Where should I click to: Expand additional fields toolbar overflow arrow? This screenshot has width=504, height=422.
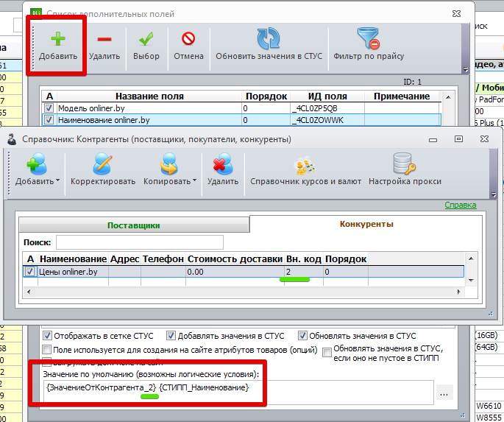[466, 69]
